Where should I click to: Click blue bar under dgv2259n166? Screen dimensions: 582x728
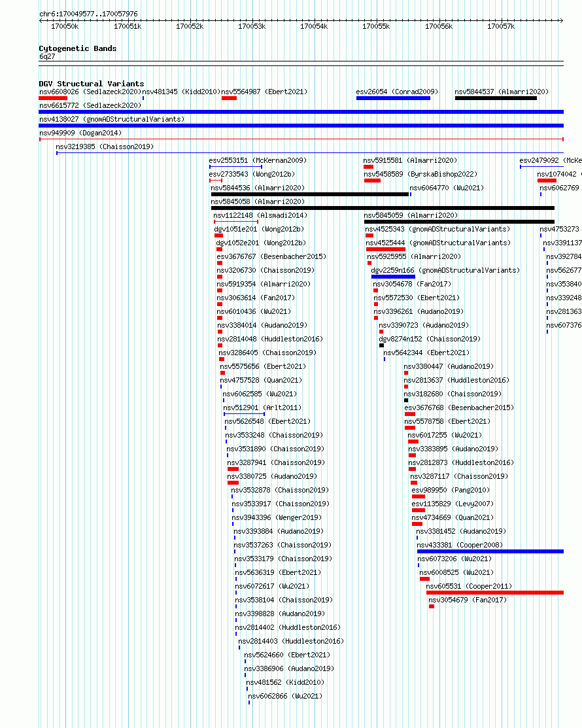point(393,277)
